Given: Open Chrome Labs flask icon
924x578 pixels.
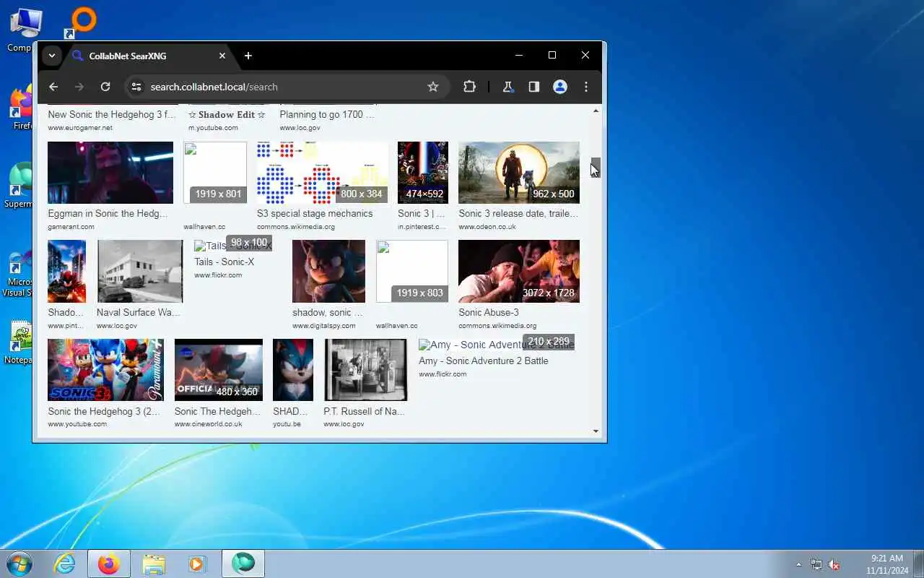Looking at the screenshot, I should pos(507,87).
